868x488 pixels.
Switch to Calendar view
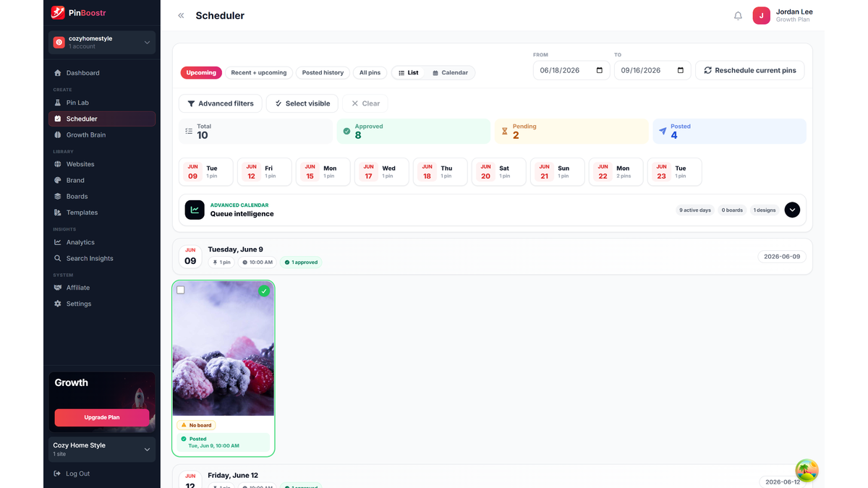[x=450, y=73]
